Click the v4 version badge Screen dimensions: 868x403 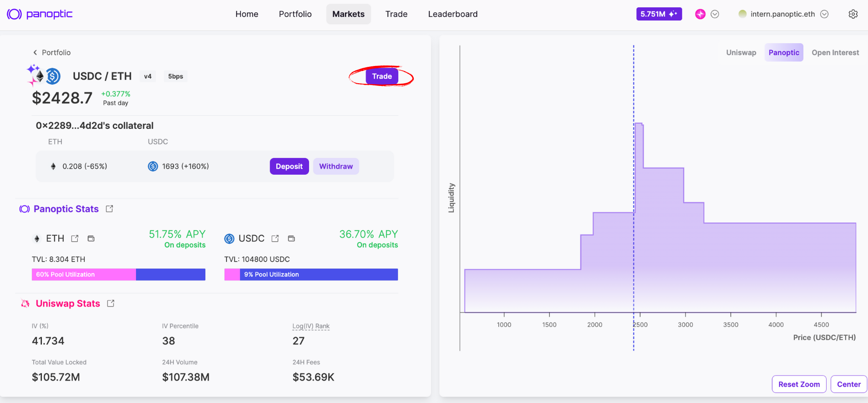coord(148,76)
